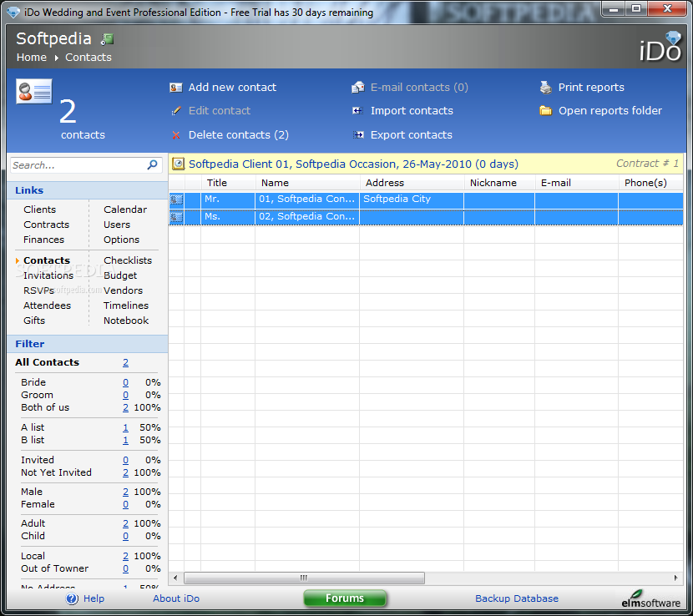Click the blue Help question mark icon

pos(72,598)
